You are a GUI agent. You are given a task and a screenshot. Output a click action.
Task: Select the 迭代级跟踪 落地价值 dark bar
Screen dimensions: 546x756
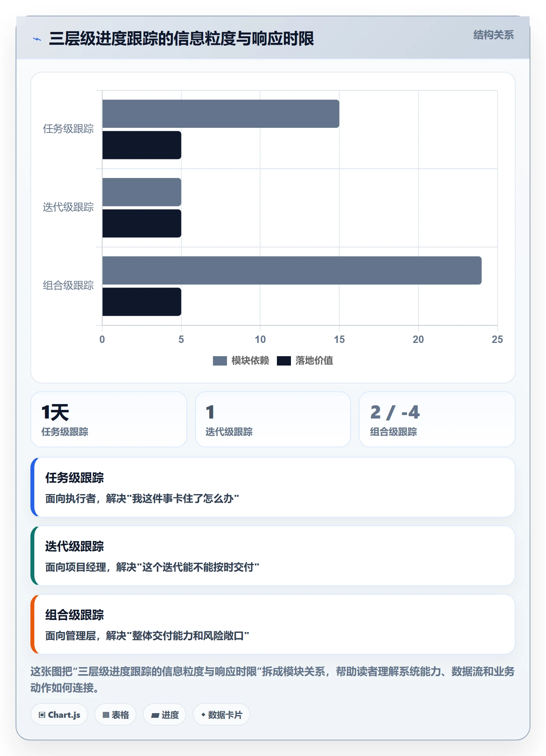pos(142,223)
